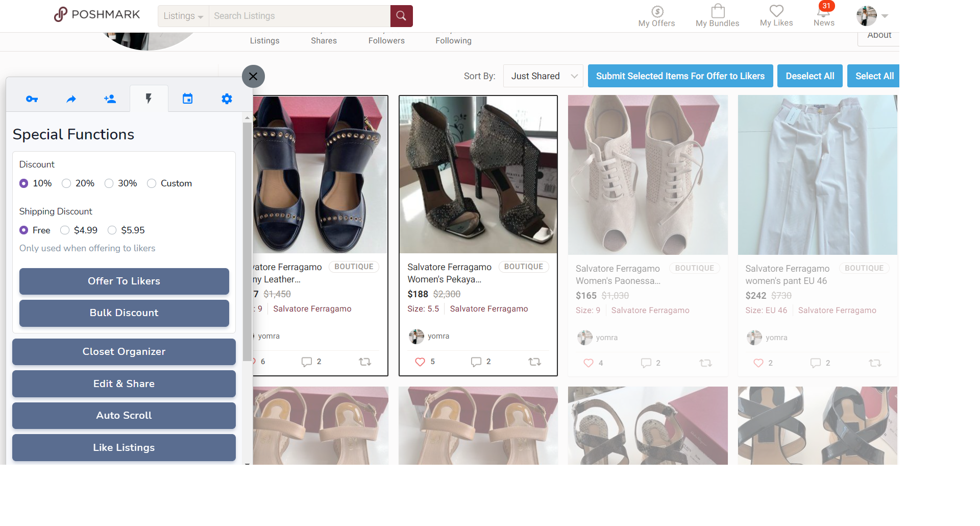The image size is (980, 526).
Task: Open the add-follower person tab icon
Action: (110, 99)
